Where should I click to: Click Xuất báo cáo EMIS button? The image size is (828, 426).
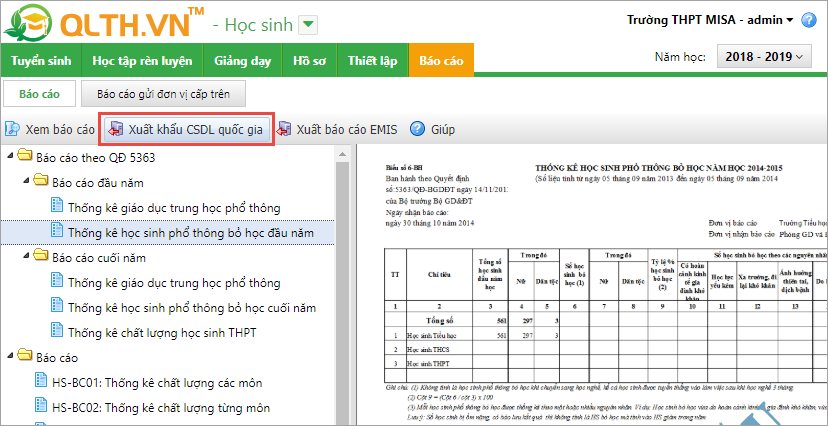tap(338, 129)
